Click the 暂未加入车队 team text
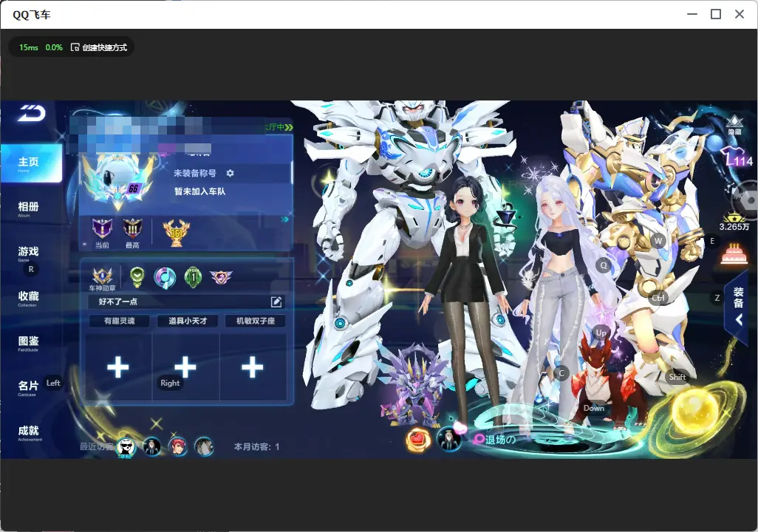Viewport: 758px width, 532px height. click(x=199, y=191)
